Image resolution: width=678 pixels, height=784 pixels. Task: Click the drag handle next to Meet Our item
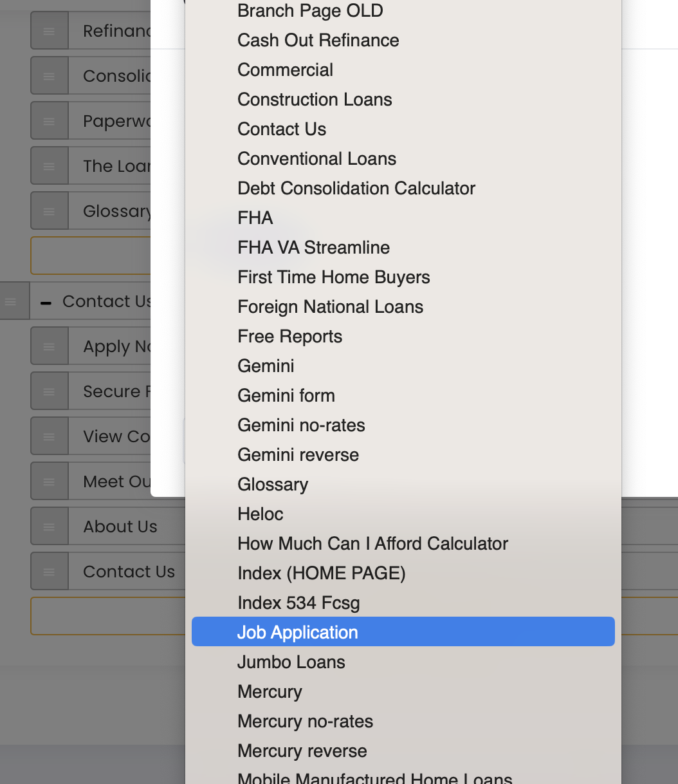click(x=49, y=481)
